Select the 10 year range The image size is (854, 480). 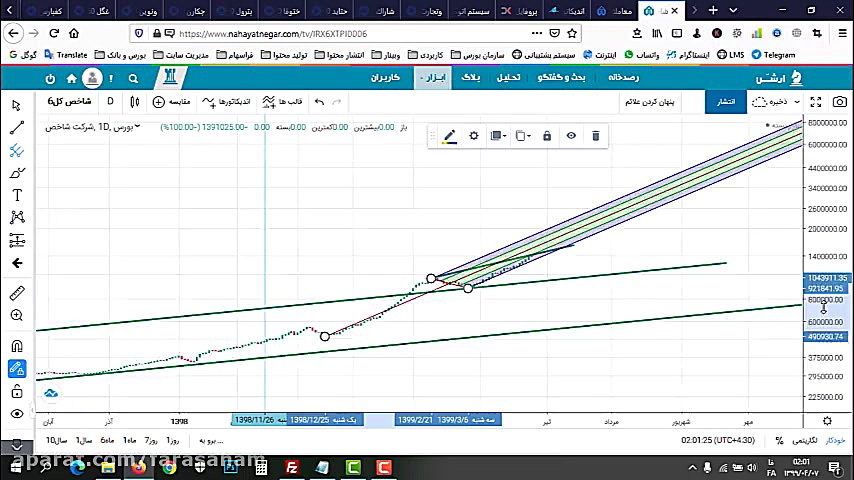click(x=57, y=440)
